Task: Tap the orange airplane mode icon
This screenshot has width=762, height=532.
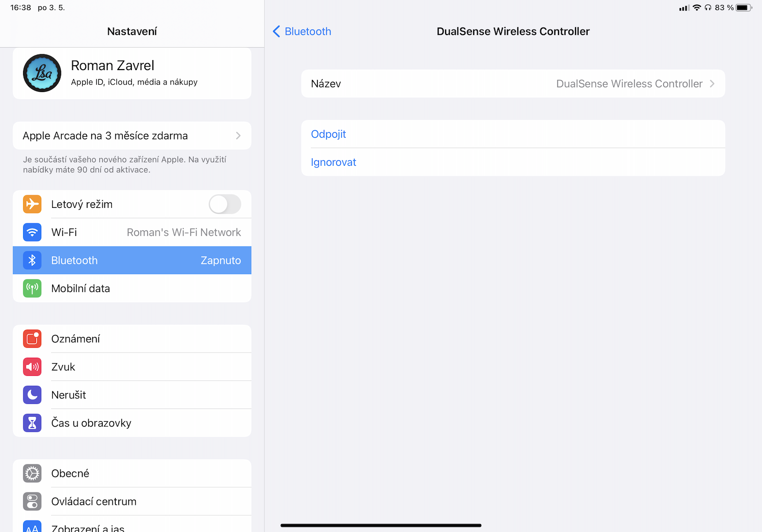Action: [32, 204]
